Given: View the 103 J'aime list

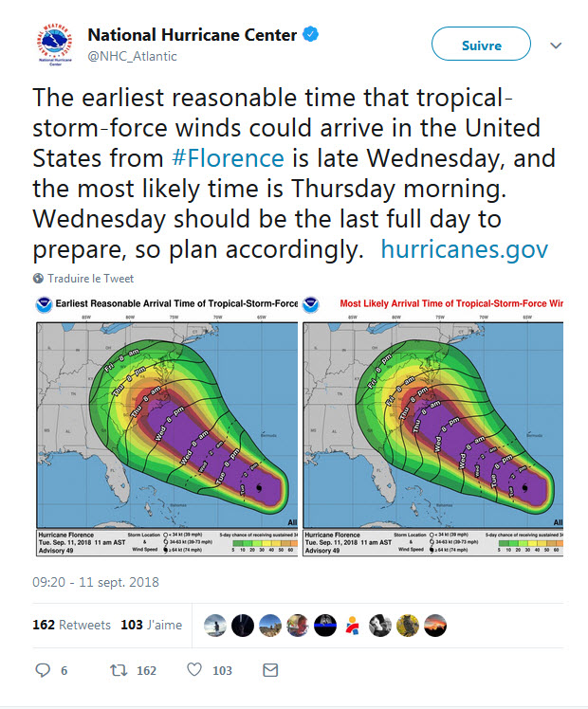Looking at the screenshot, I should pos(151,625).
